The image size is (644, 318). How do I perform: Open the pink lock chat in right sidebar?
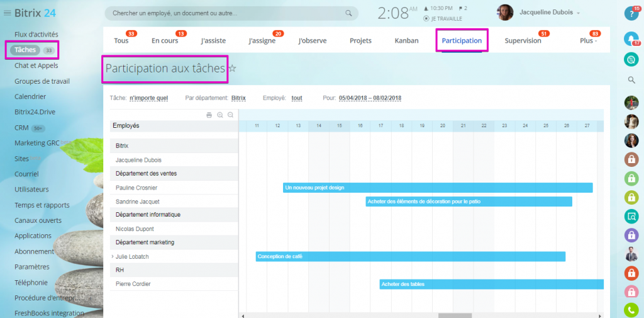pos(631,292)
